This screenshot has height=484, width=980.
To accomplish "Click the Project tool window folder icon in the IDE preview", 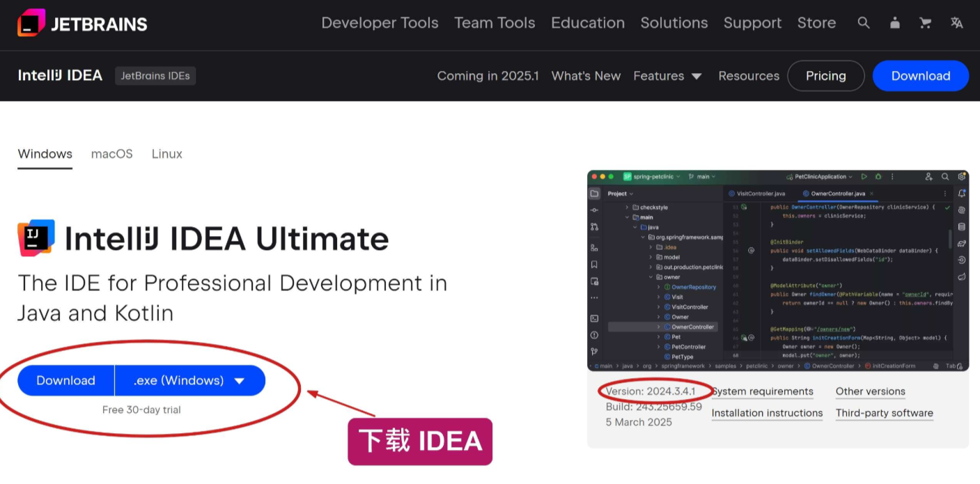I will pos(594,194).
